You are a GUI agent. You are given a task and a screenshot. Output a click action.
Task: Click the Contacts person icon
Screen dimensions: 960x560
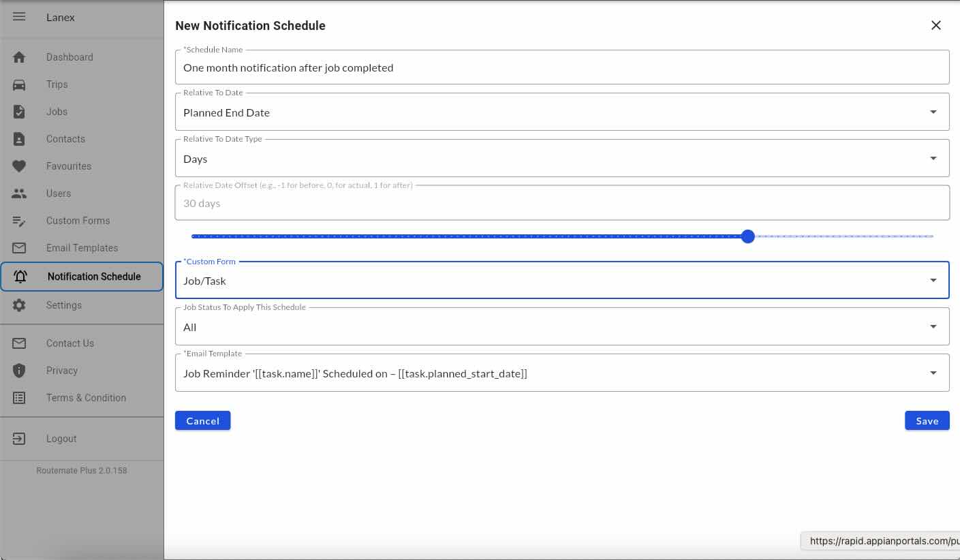coord(19,139)
